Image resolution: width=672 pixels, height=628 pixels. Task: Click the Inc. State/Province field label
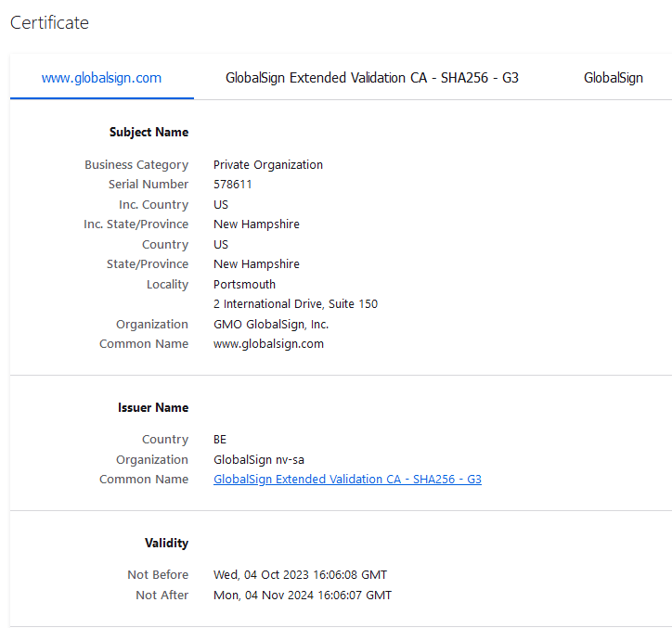[136, 224]
